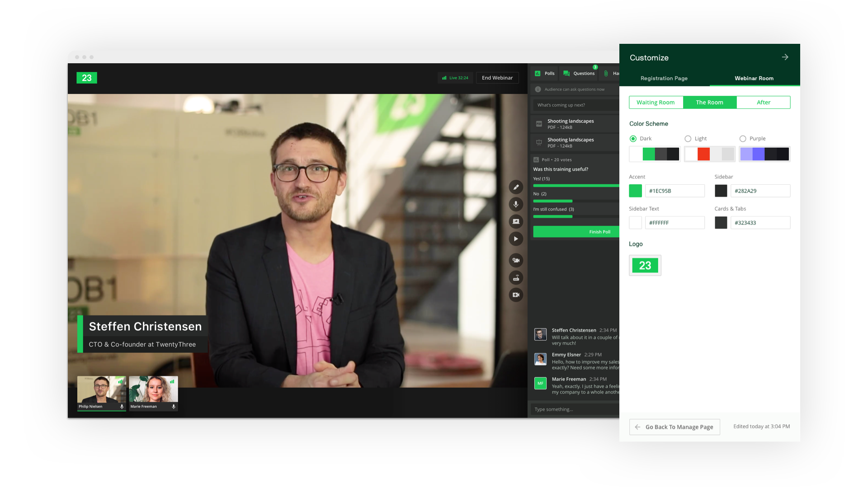This screenshot has width=868, height=488.
Task: Click the add camera plus icon
Action: tap(516, 295)
